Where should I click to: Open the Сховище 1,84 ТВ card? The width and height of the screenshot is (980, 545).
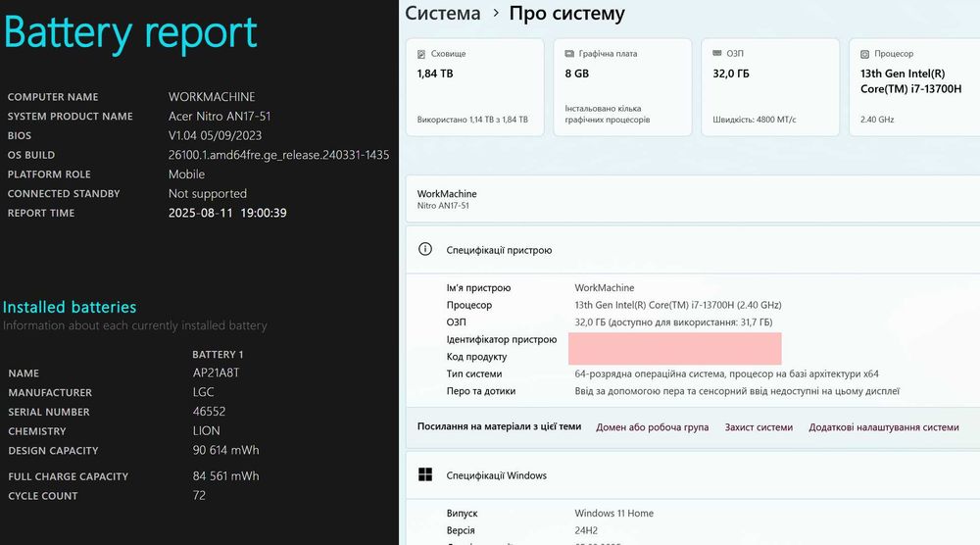click(x=475, y=87)
